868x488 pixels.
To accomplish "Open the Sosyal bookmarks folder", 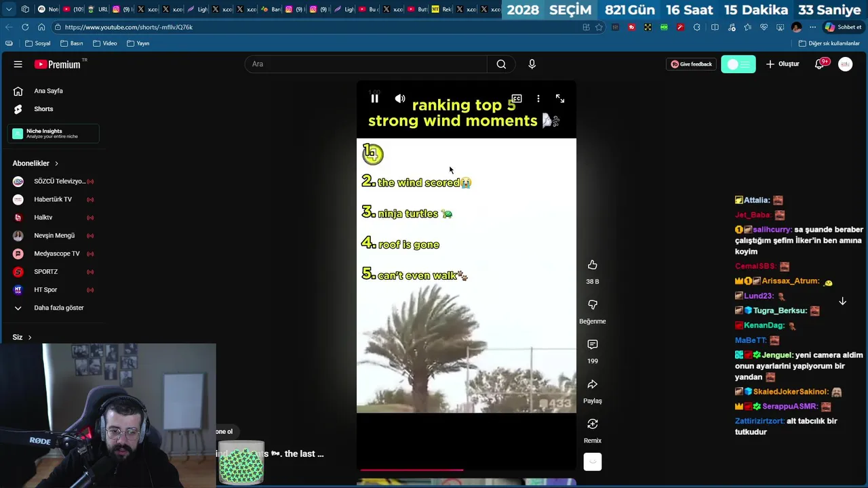I will [x=37, y=43].
